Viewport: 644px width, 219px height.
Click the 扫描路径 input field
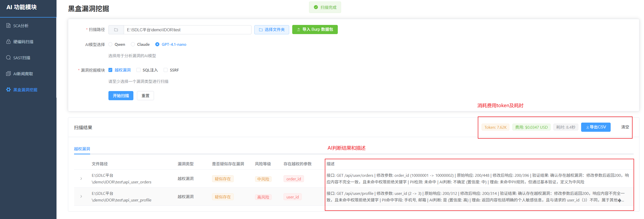coord(187,30)
